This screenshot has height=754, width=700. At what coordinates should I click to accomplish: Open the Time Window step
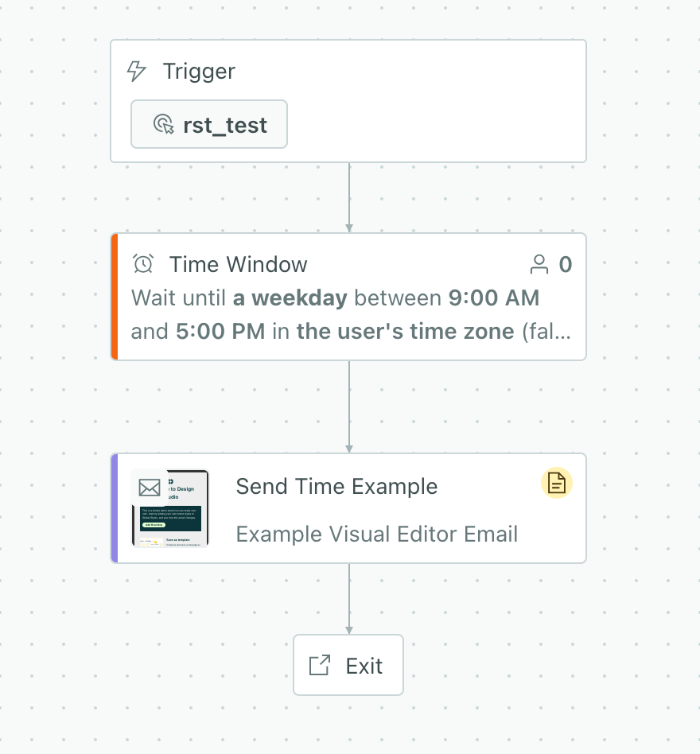click(348, 297)
